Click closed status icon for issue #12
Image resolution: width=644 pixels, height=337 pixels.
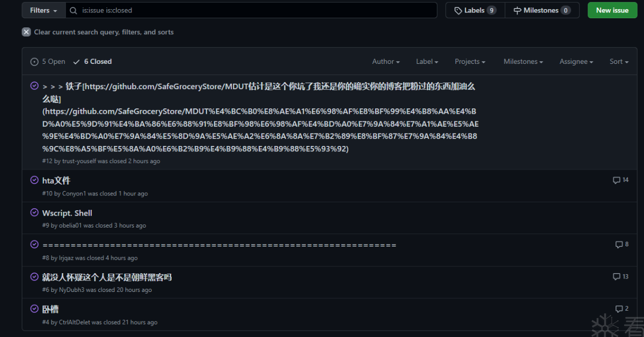[34, 86]
